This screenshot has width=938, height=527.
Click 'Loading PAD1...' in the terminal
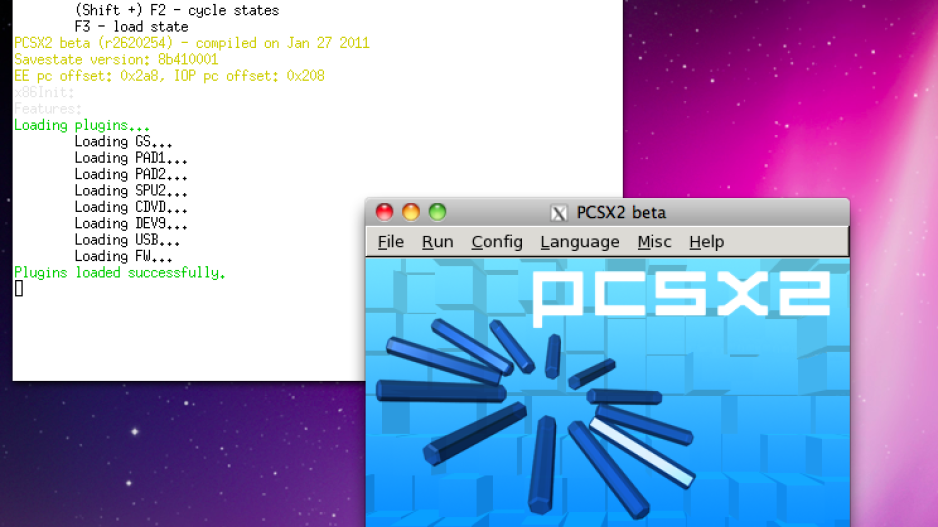click(131, 158)
